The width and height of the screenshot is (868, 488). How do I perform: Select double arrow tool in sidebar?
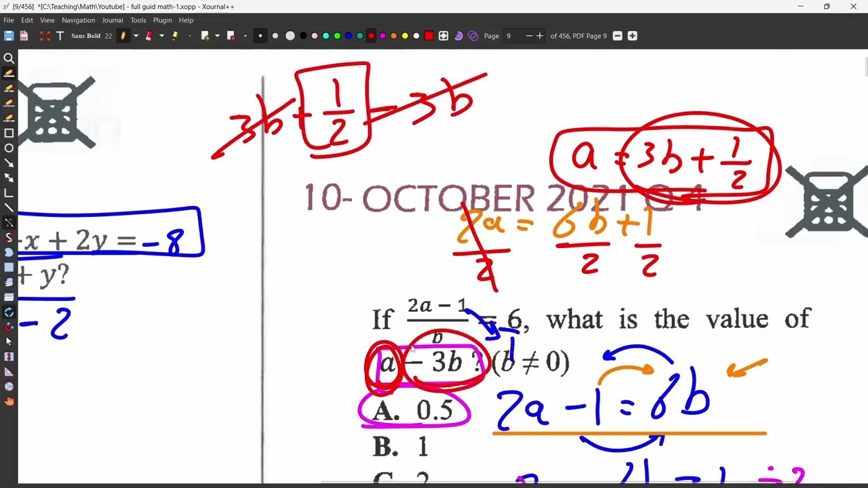point(9,178)
